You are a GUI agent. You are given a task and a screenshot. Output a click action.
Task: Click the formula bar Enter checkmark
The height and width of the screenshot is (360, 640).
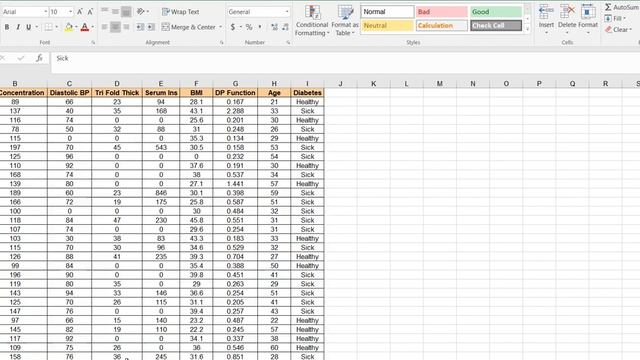pyautogui.click(x=21, y=58)
